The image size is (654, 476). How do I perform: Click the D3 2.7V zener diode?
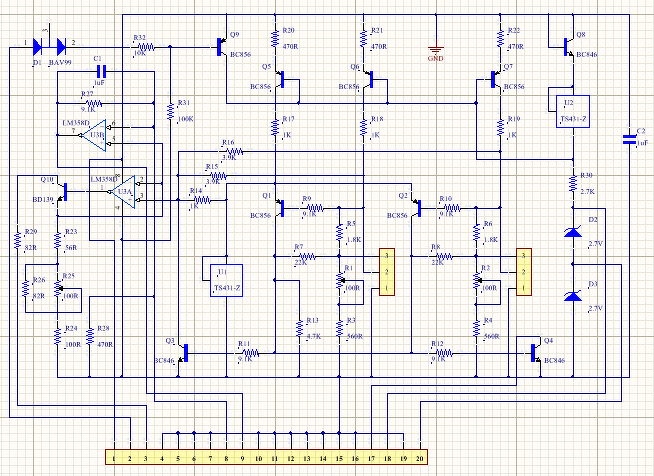pos(573,296)
